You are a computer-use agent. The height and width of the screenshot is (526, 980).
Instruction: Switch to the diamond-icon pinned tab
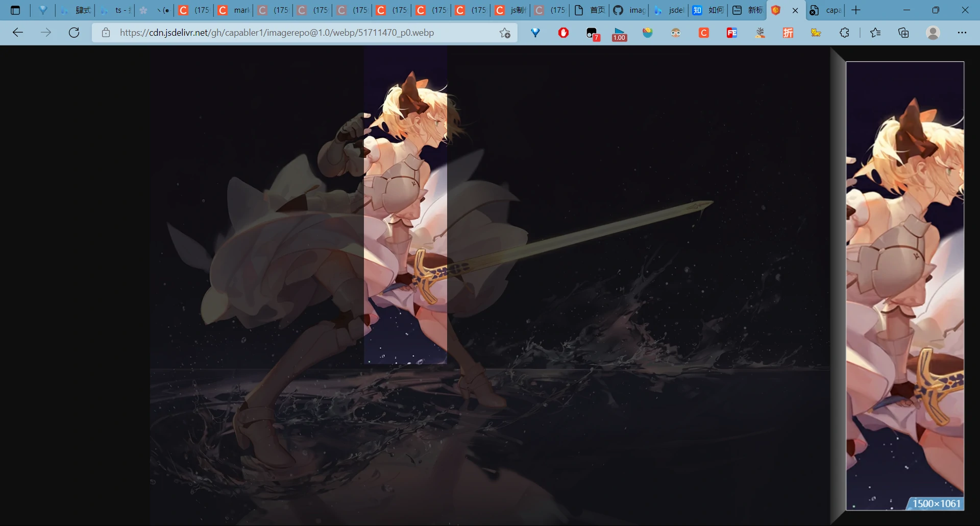coord(43,10)
